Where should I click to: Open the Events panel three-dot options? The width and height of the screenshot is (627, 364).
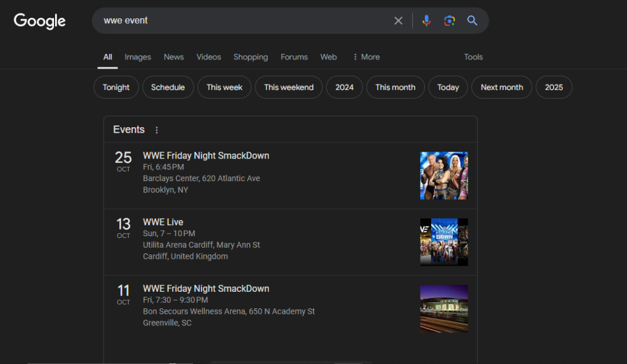pos(157,130)
